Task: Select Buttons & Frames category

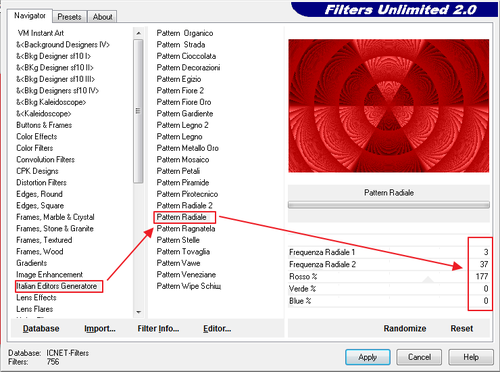Action: [x=44, y=125]
